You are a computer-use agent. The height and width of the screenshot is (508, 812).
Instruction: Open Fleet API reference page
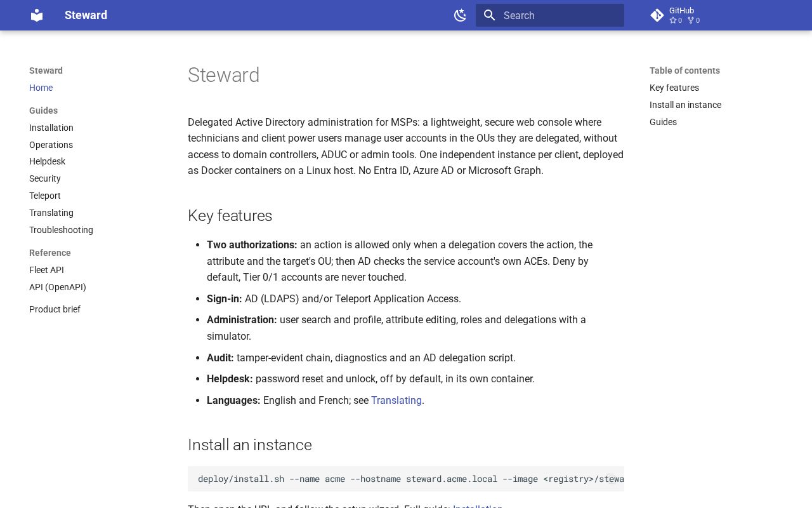[x=46, y=270]
